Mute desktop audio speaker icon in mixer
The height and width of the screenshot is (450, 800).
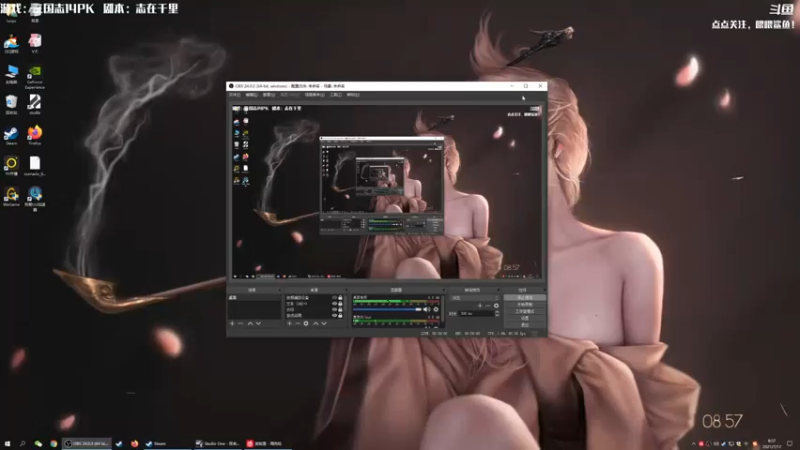tap(426, 310)
